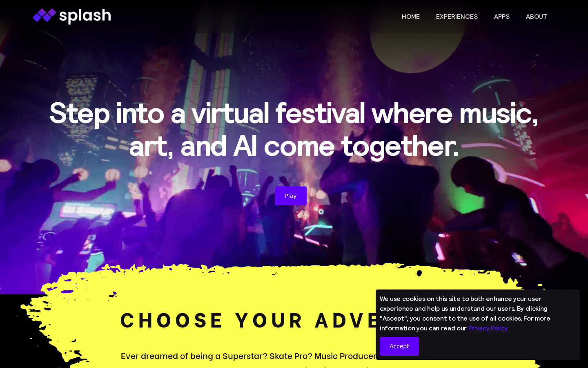Image resolution: width=588 pixels, height=368 pixels.
Task: Click the "Ever dreamed of being a Superstar?" paragraph
Action: click(248, 356)
